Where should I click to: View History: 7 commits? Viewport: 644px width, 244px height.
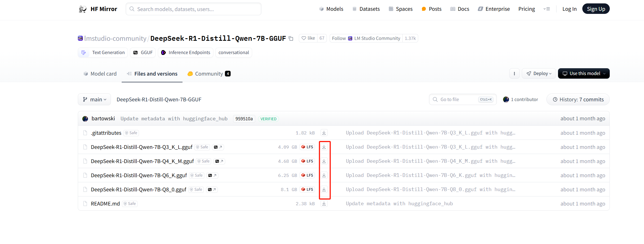coord(578,100)
